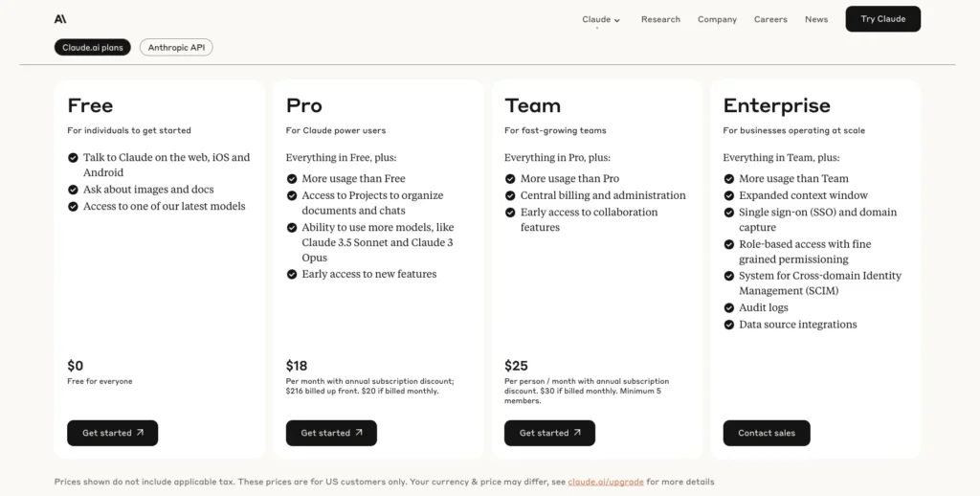Click the arrow icon on Team Get started

577,433
